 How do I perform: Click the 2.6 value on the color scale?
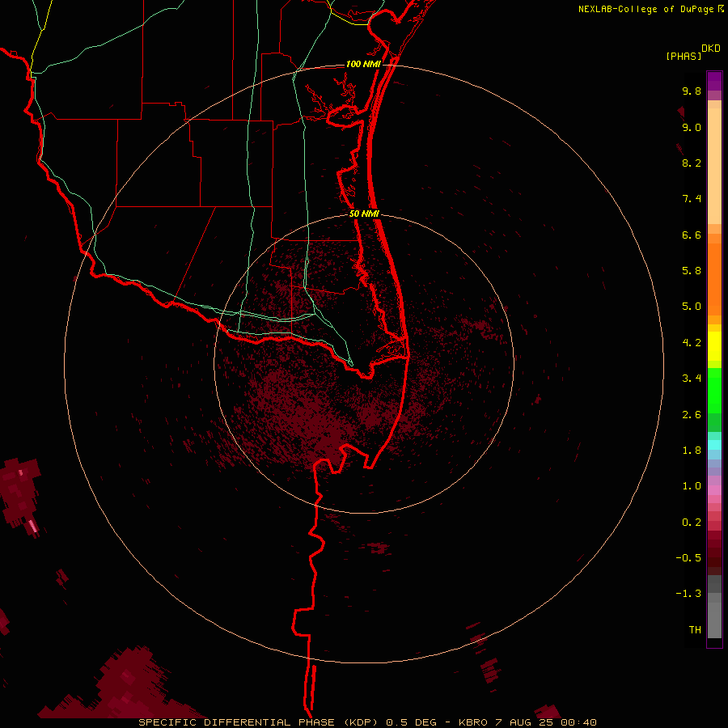coord(692,415)
